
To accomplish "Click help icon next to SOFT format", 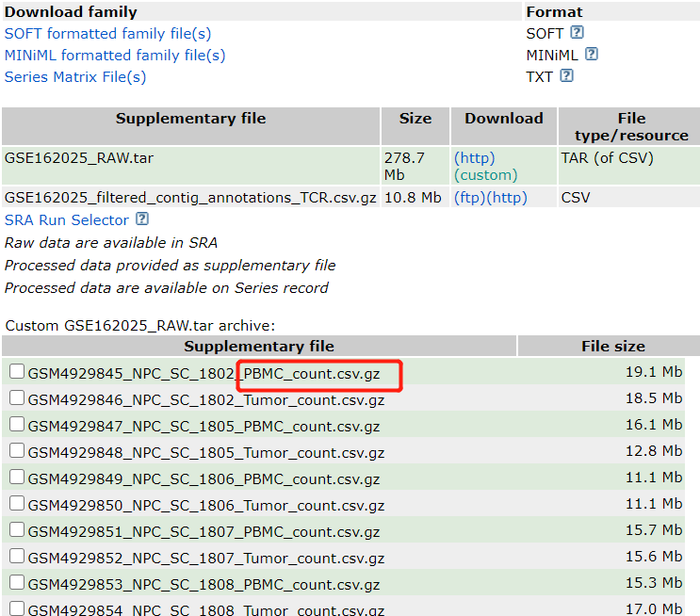I will click(577, 33).
